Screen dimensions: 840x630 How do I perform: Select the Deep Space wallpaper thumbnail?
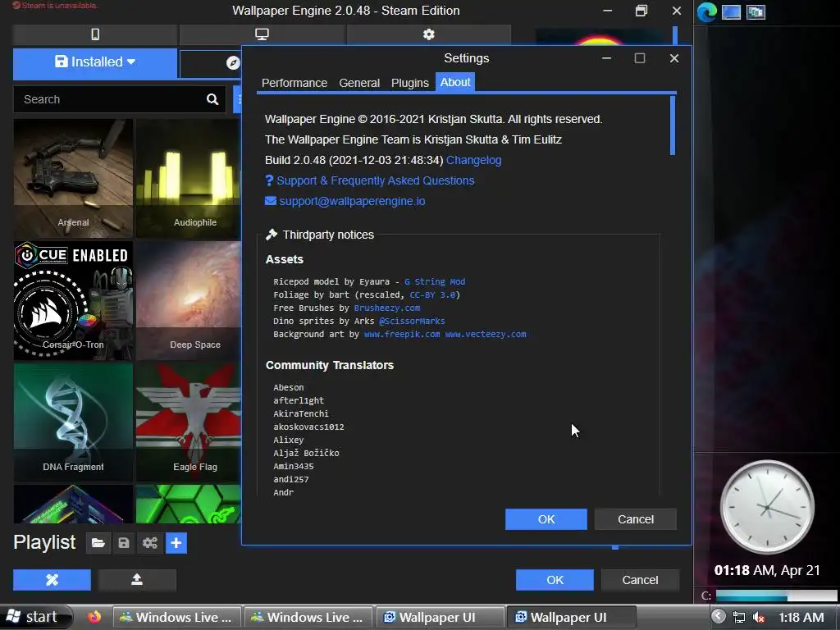[188, 300]
